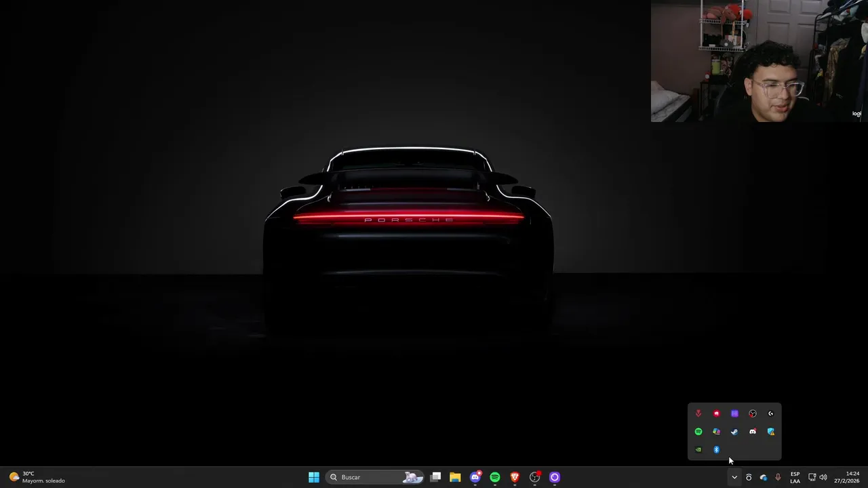The image size is (868, 488).
Task: Open the purple grid tray icon
Action: (x=734, y=413)
